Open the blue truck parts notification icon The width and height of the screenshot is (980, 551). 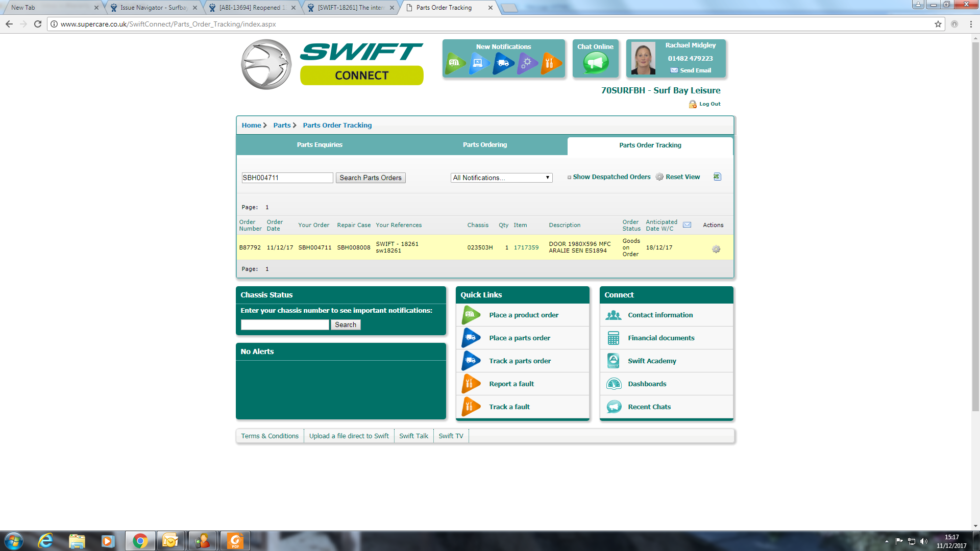[503, 63]
